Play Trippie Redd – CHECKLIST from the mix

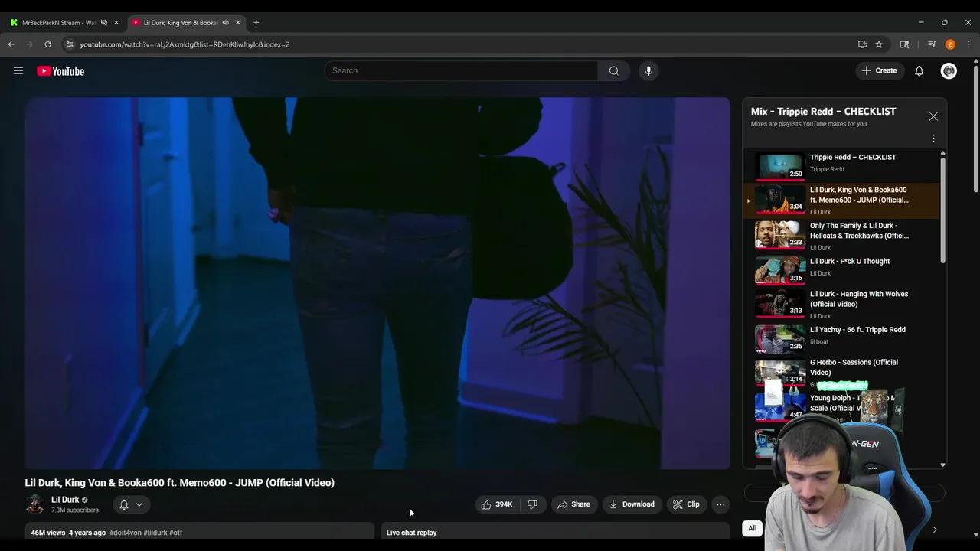[x=841, y=165]
